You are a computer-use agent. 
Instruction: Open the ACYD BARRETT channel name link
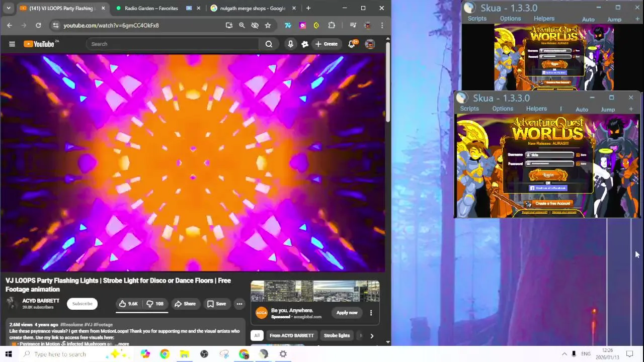(x=41, y=301)
